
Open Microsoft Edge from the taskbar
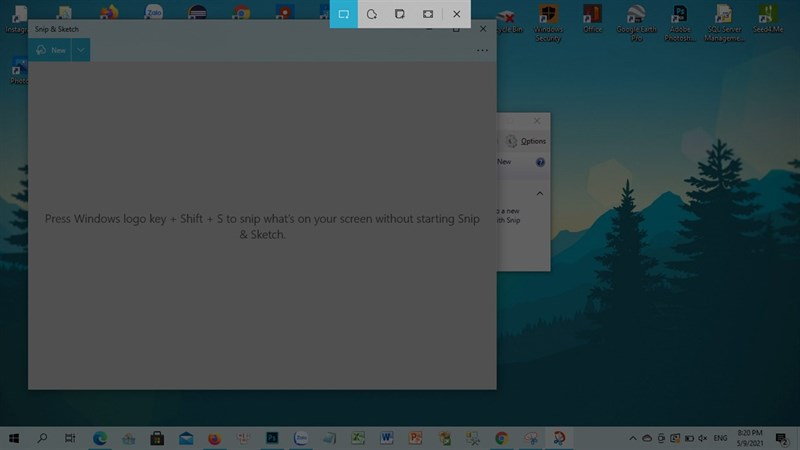(100, 438)
